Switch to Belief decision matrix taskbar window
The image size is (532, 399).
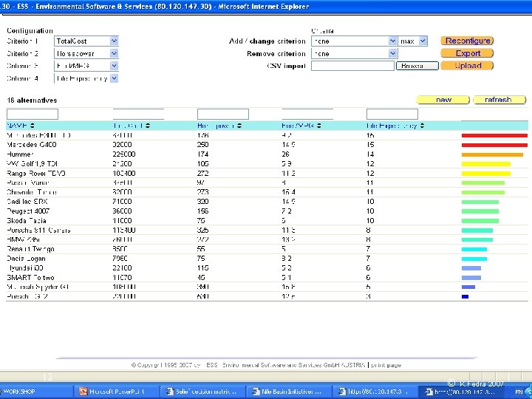(x=202, y=391)
